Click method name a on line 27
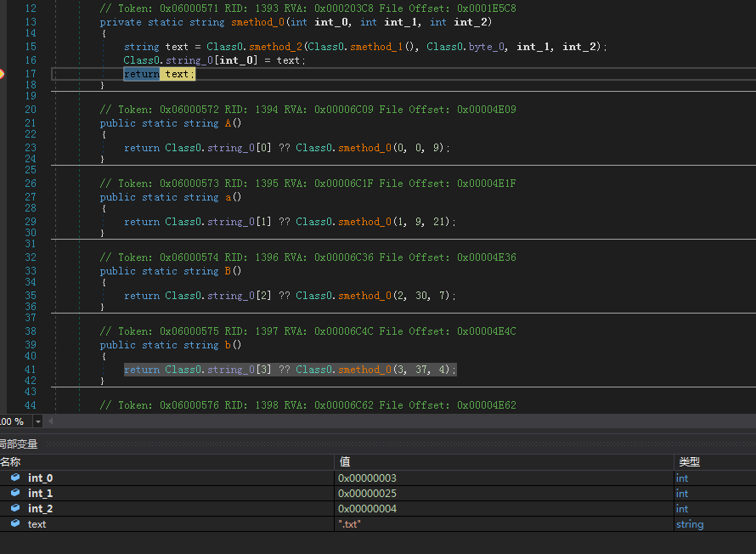Viewport: 756px width, 554px height. tap(228, 197)
